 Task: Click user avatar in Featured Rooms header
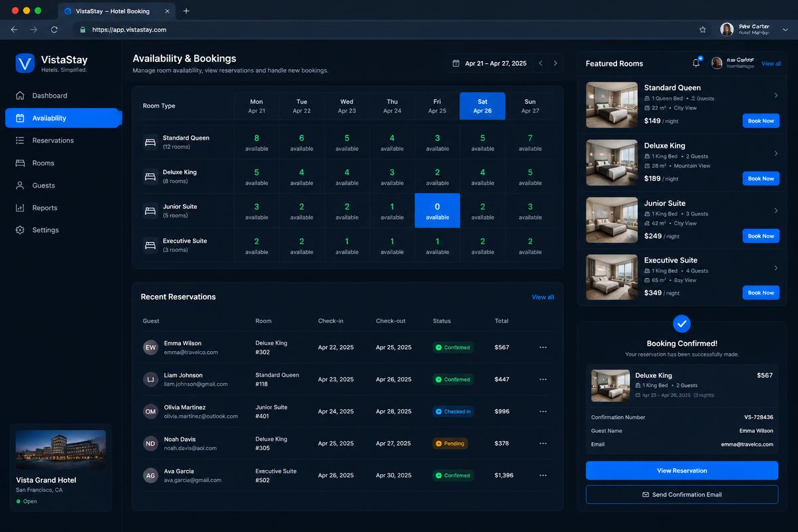pyautogui.click(x=717, y=63)
